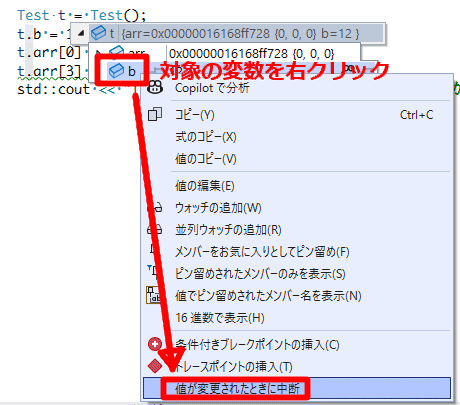Toggle 16 進数で表示(H) option
460x405 pixels.
220,318
